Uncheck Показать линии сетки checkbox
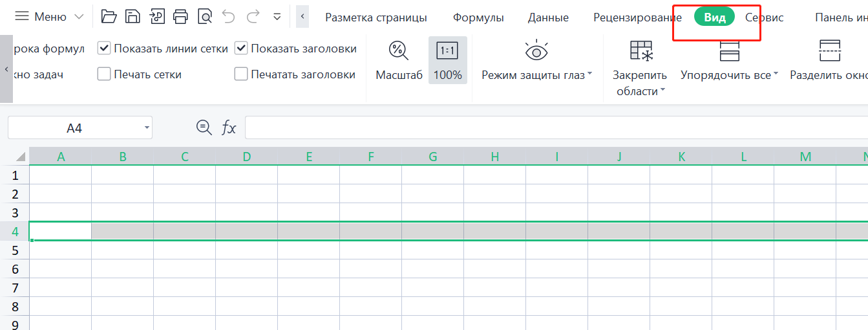Image resolution: width=868 pixels, height=330 pixels. 104,49
